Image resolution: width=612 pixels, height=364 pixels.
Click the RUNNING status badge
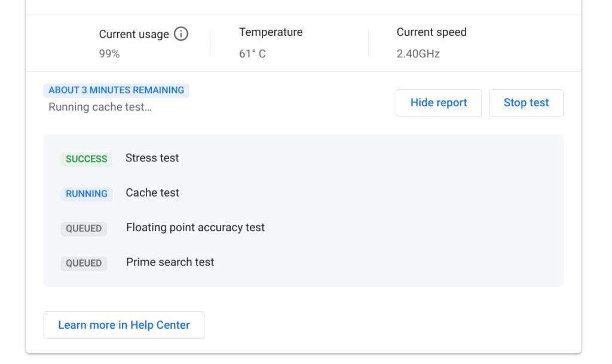87,194
